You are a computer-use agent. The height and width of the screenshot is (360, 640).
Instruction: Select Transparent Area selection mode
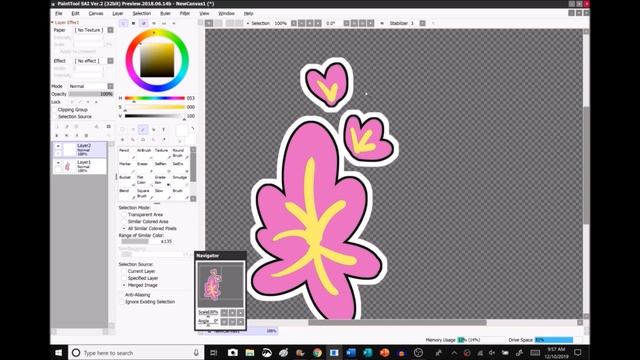pyautogui.click(x=142, y=214)
